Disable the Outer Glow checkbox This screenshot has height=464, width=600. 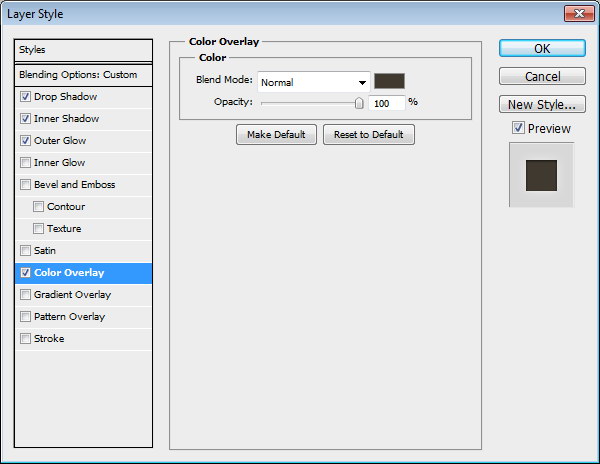(x=25, y=141)
